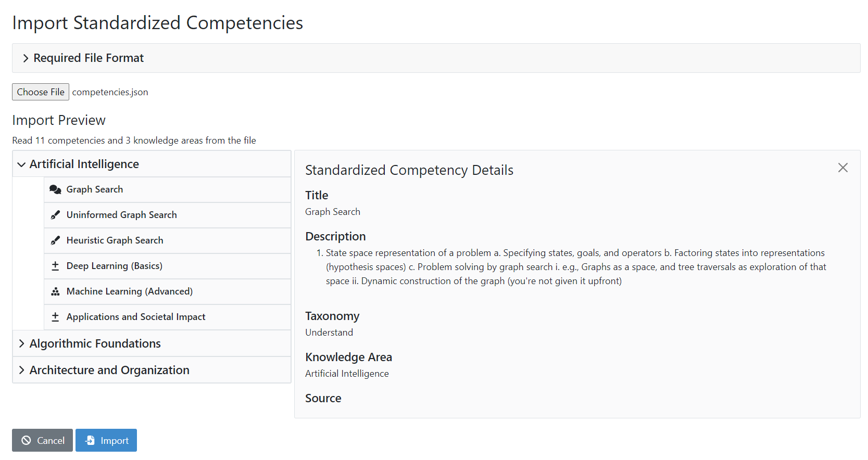This screenshot has height=460, width=868.
Task: Select the Graph Search competency
Action: (95, 189)
